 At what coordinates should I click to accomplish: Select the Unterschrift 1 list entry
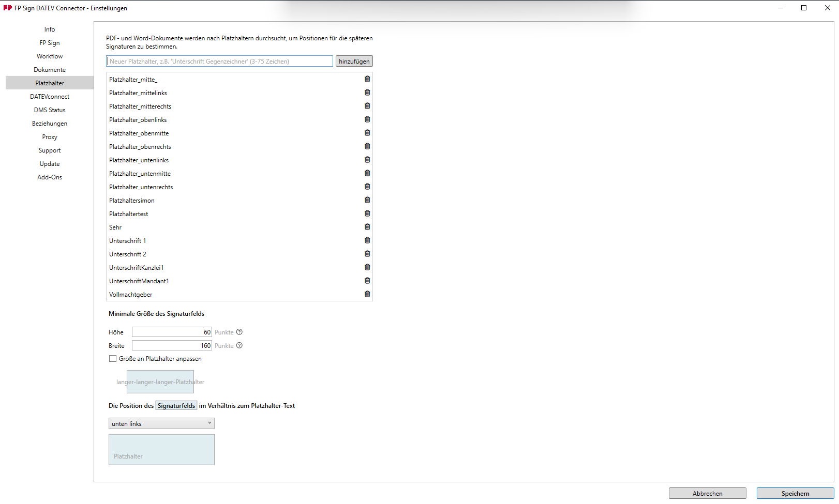click(x=239, y=240)
